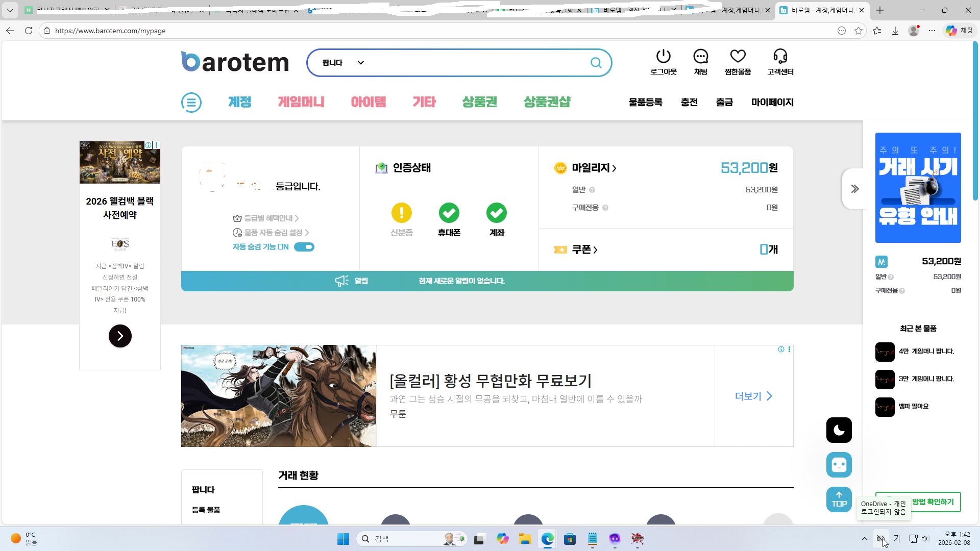The height and width of the screenshot is (551, 980).
Task: Click the ID card warning status icon
Action: point(402,213)
